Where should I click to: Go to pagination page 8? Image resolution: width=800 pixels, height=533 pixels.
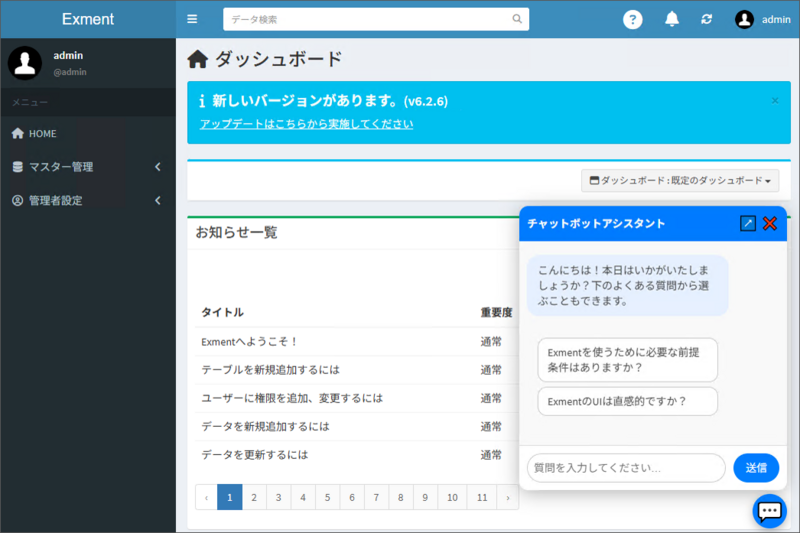(401, 497)
